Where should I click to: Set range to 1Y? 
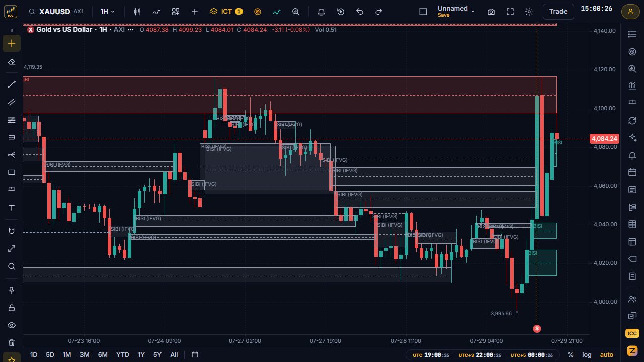point(141,354)
